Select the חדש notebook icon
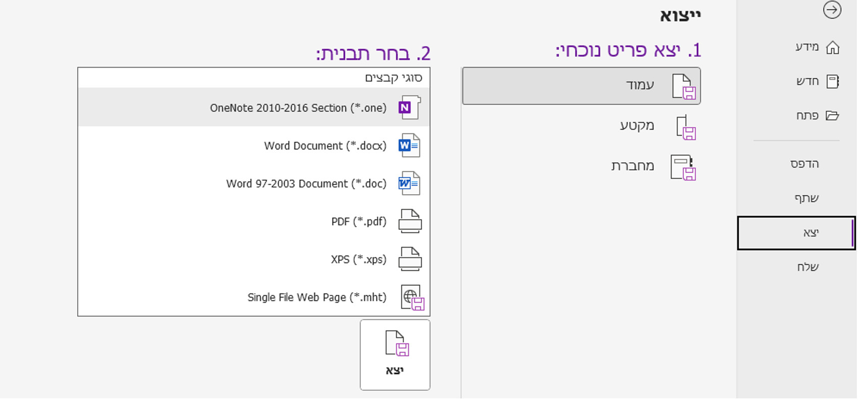Screen dimensions: 868x413 pyautogui.click(x=833, y=81)
